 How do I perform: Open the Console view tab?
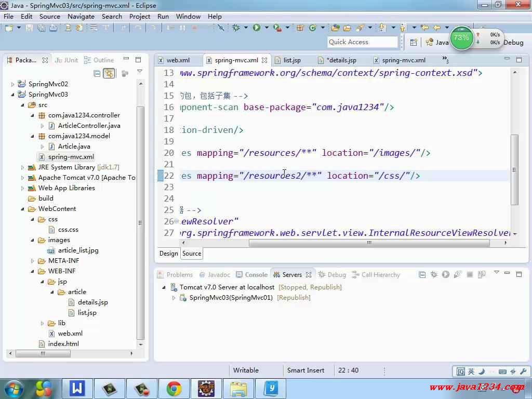click(x=252, y=275)
